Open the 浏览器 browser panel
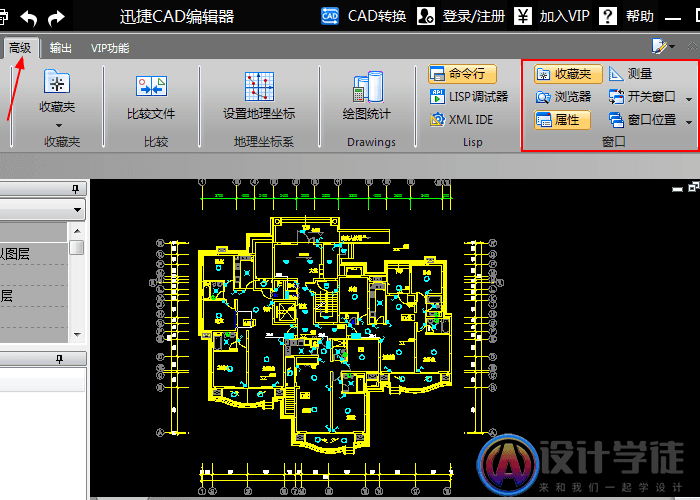 (563, 97)
